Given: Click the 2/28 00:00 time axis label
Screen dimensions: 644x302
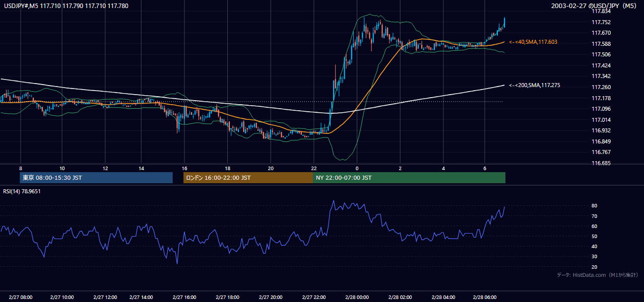Looking at the screenshot, I should pos(357,297).
